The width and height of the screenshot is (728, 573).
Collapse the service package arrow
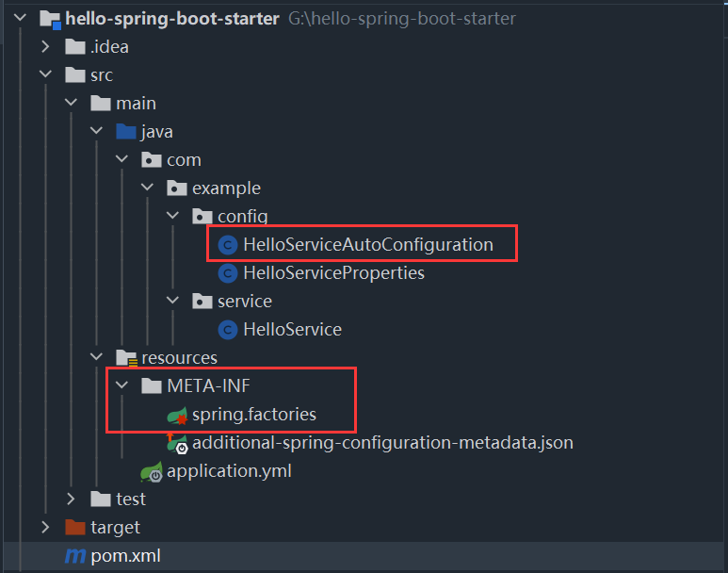[172, 302]
